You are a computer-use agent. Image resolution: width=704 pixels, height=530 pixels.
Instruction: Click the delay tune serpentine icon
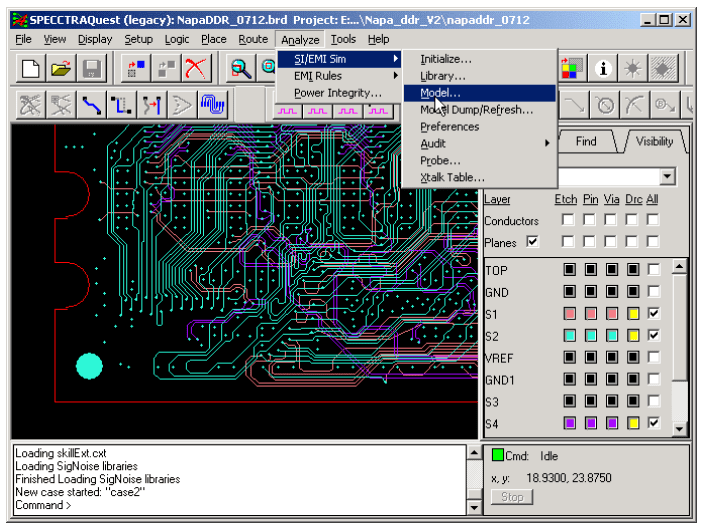[211, 104]
